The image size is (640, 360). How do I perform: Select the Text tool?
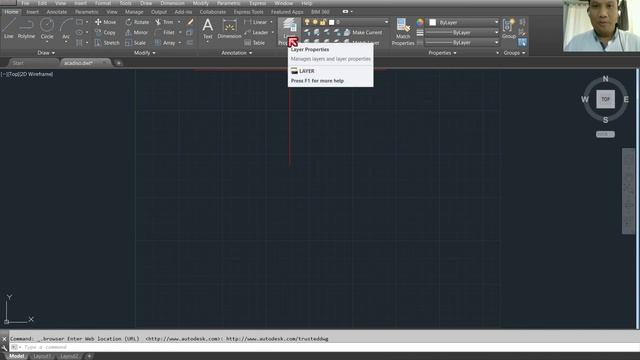(x=207, y=29)
